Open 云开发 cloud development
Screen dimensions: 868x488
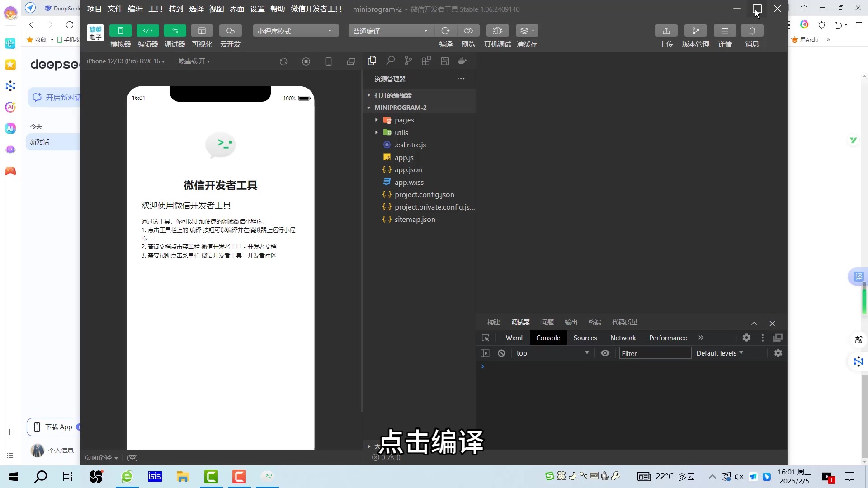[x=230, y=36]
